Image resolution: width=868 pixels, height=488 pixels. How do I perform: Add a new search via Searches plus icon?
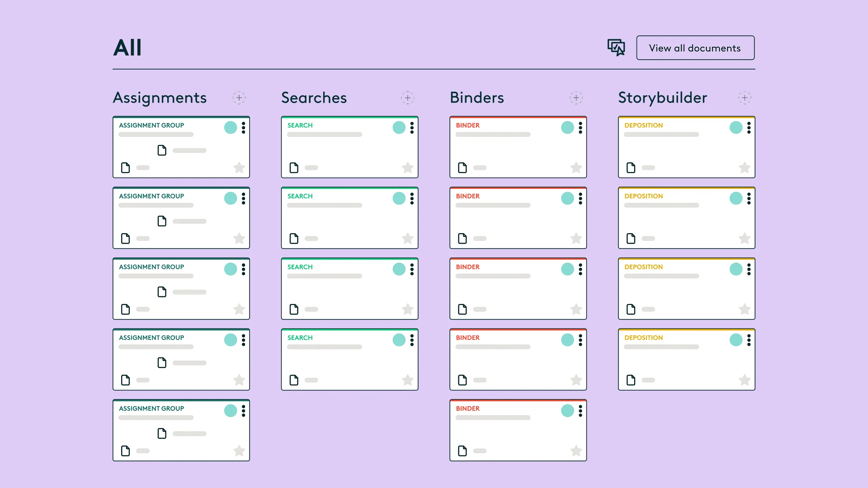click(407, 98)
